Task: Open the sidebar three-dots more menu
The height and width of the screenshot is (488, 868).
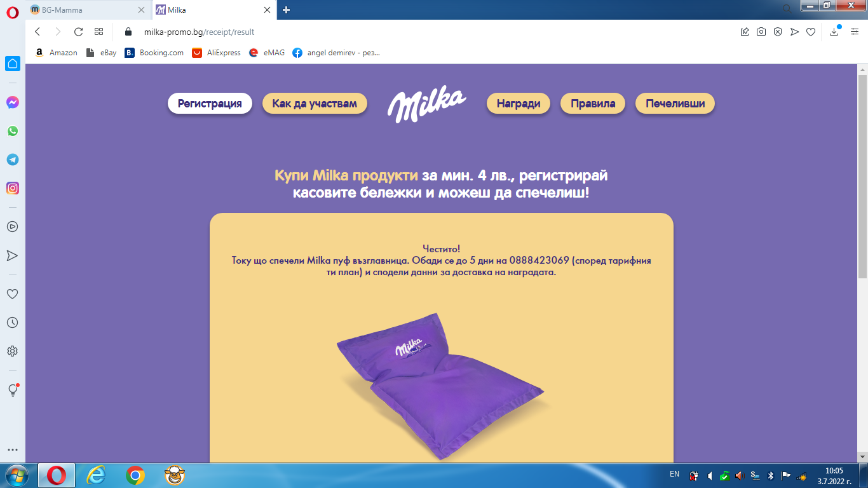Action: pos(12,450)
